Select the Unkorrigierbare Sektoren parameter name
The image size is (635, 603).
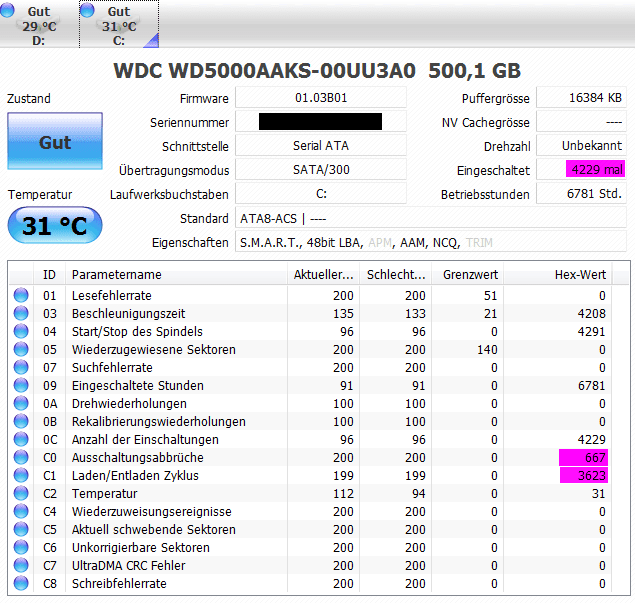point(141,548)
